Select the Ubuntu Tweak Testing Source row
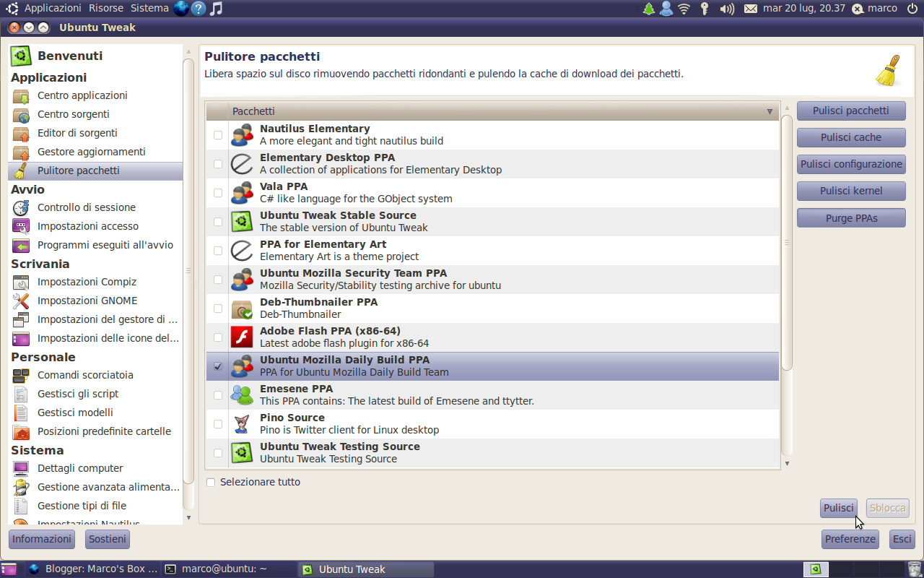 [x=492, y=453]
